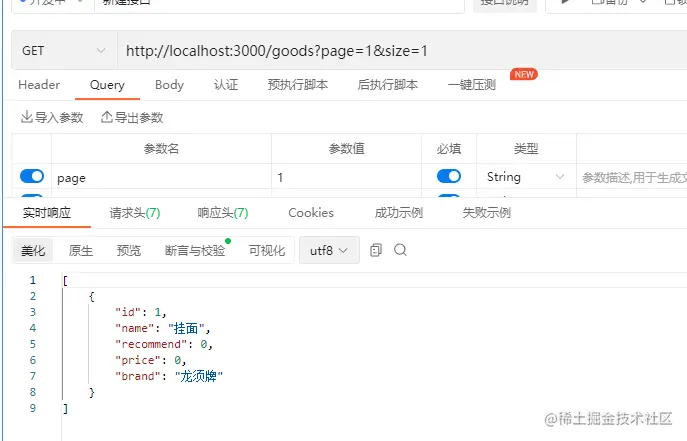687x441 pixels.
Task: Click the request URL input field
Action: [x=402, y=51]
